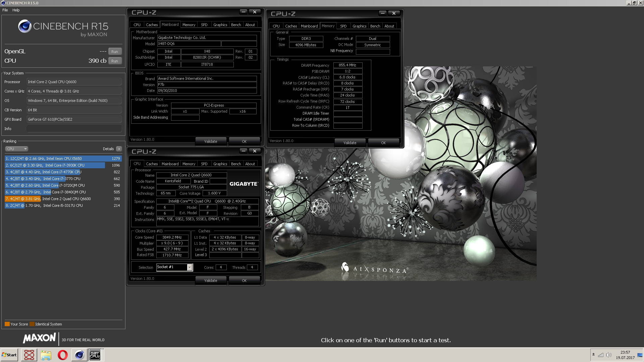Switch to Cinebench taskbar icon
The width and height of the screenshot is (644, 362).
click(x=79, y=355)
